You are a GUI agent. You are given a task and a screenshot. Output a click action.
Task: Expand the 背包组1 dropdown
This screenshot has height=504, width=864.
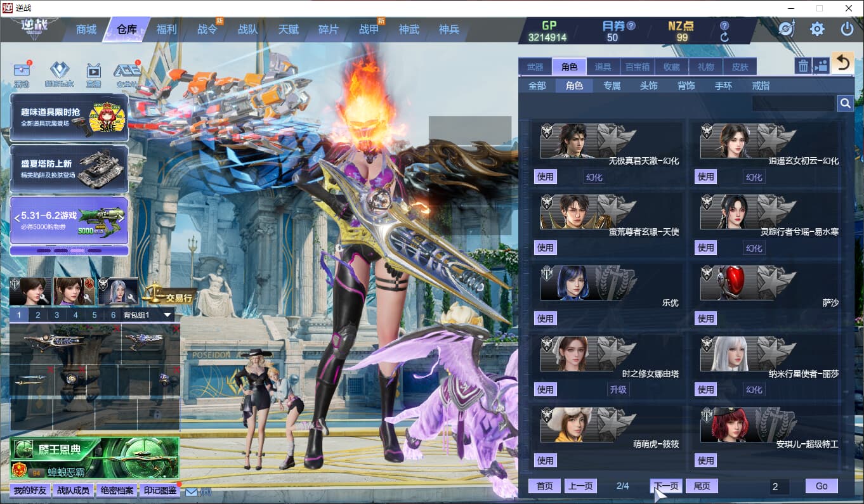[167, 315]
